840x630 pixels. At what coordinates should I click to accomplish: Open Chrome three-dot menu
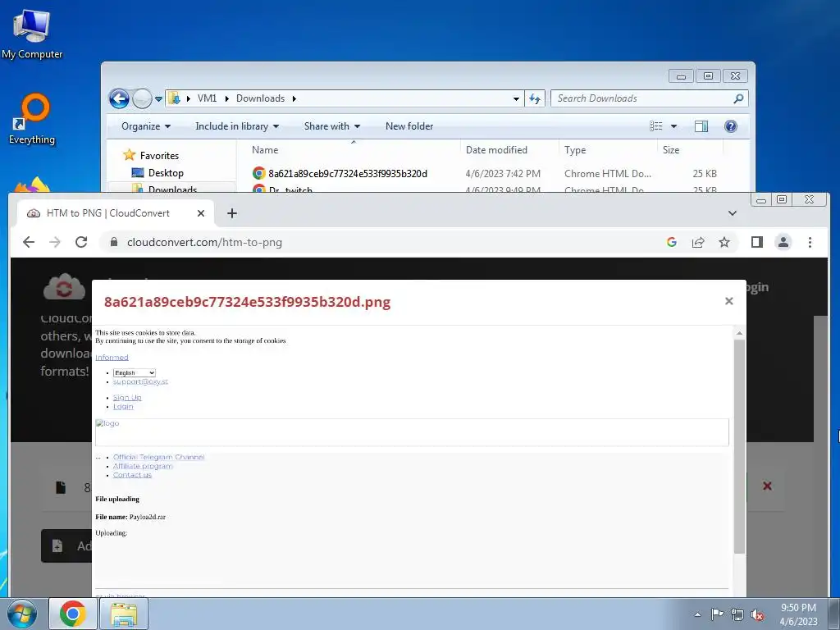click(x=810, y=242)
